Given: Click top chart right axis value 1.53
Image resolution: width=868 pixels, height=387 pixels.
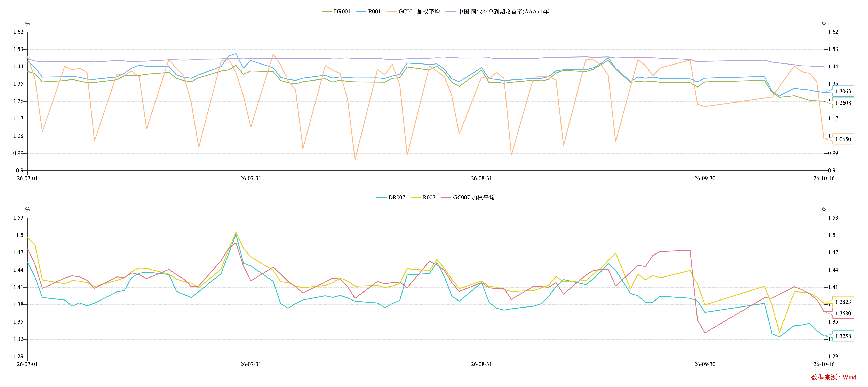Looking at the screenshot, I should 833,49.
